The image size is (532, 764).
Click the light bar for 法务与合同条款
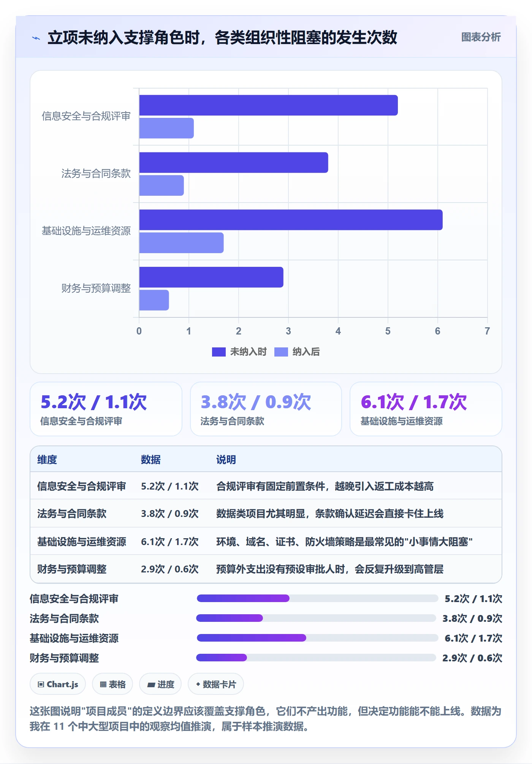161,185
